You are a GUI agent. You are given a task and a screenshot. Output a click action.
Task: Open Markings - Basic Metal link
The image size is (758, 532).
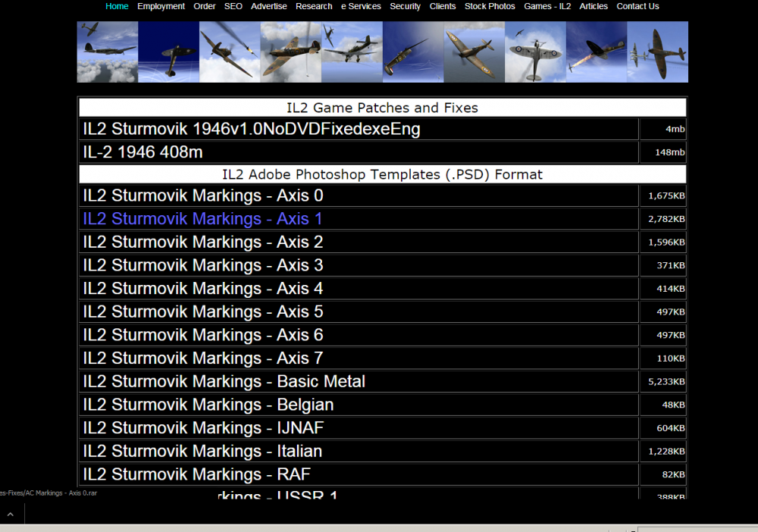[x=224, y=381]
